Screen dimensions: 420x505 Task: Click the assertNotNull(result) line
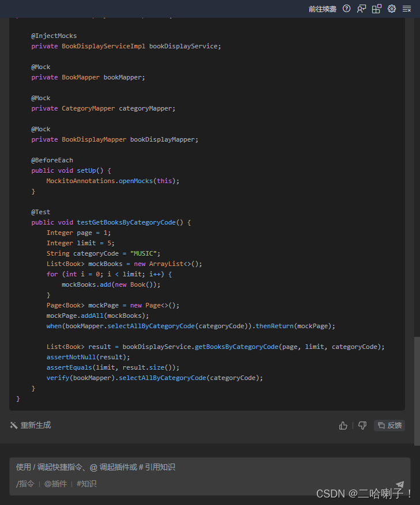point(88,357)
